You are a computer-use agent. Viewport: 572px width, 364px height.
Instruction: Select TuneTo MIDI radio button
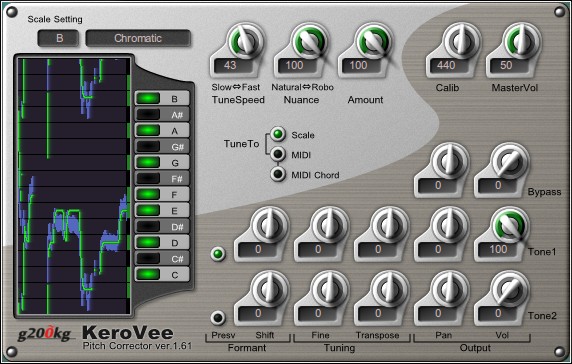[278, 154]
